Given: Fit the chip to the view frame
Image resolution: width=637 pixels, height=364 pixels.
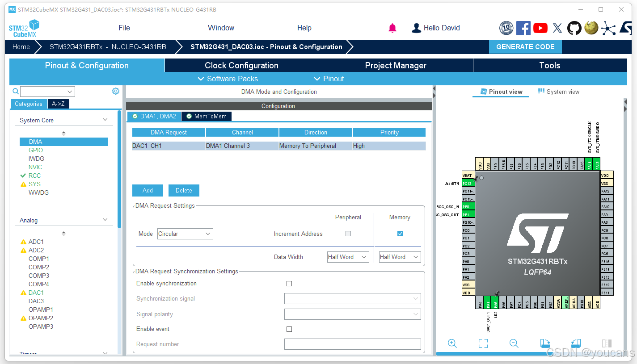Looking at the screenshot, I should click(x=483, y=343).
